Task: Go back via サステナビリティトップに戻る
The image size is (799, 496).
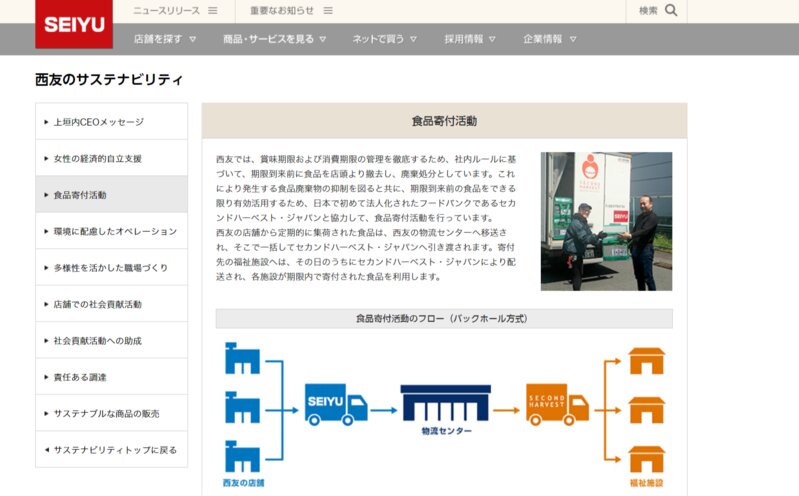Action: pyautogui.click(x=112, y=450)
